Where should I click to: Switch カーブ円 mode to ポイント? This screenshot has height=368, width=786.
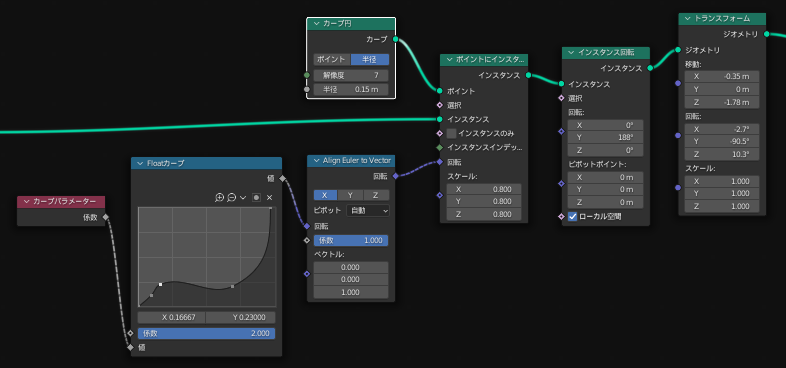coord(332,59)
